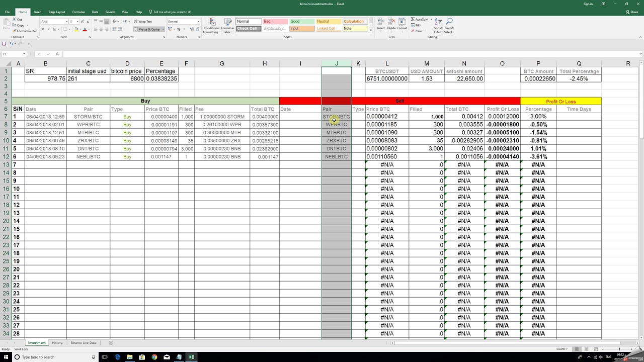644x362 pixels.
Task: Apply the Note cell style
Action: [x=355, y=29]
